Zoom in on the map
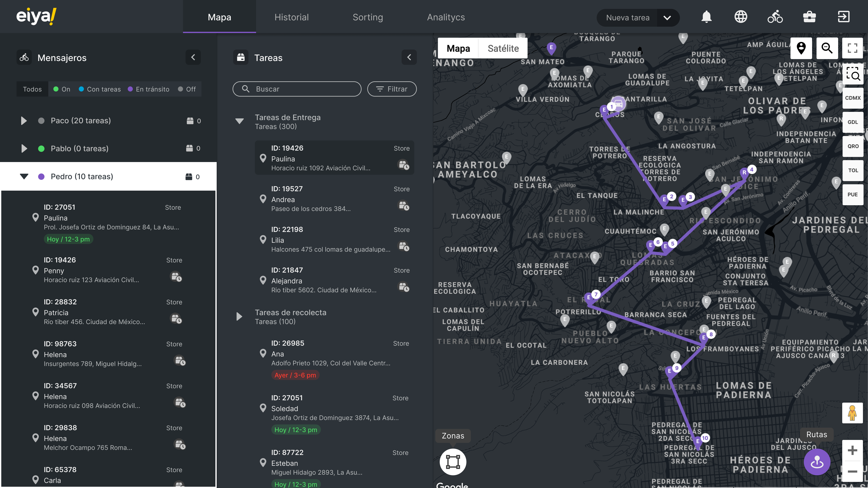The width and height of the screenshot is (868, 488). click(852, 450)
